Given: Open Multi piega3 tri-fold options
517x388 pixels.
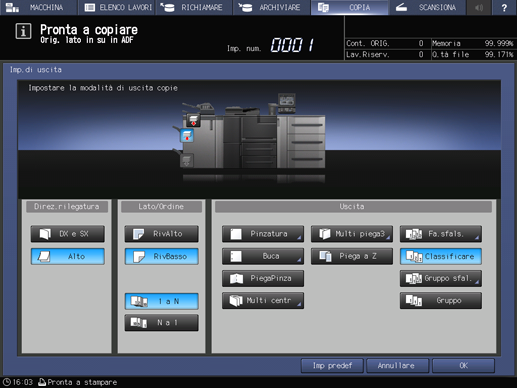Looking at the screenshot, I should 352,234.
